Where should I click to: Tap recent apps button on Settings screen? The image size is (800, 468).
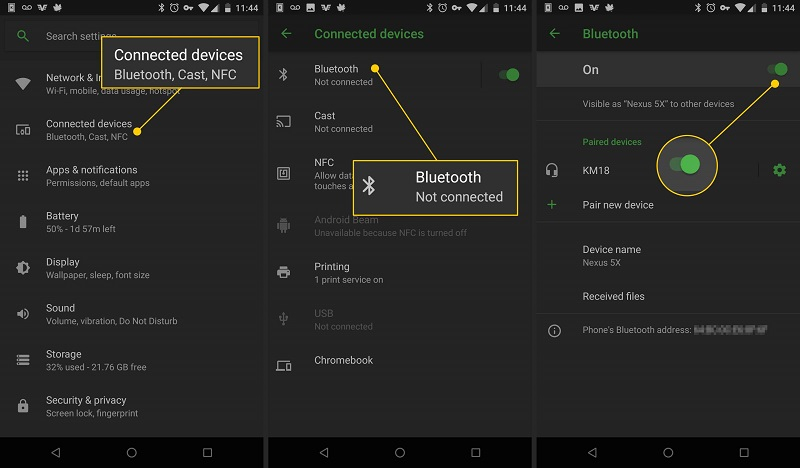[x=208, y=453]
